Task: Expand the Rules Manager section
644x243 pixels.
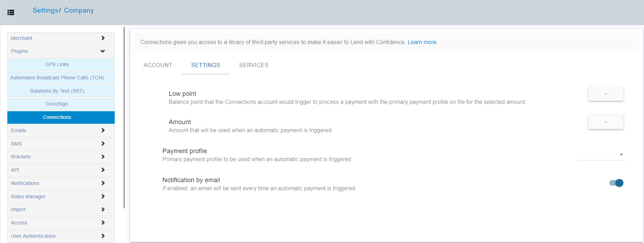Action: (61, 196)
